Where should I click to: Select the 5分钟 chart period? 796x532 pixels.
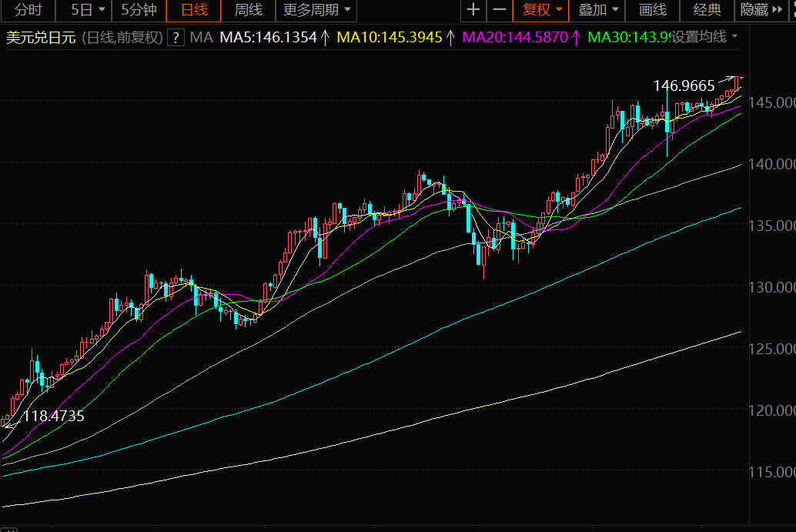click(139, 10)
